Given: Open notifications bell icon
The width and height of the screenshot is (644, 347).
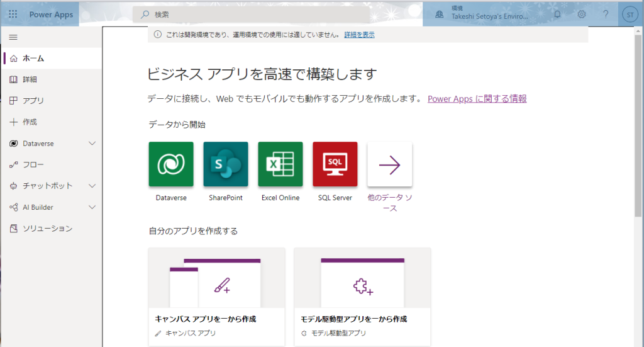Looking at the screenshot, I should [557, 14].
